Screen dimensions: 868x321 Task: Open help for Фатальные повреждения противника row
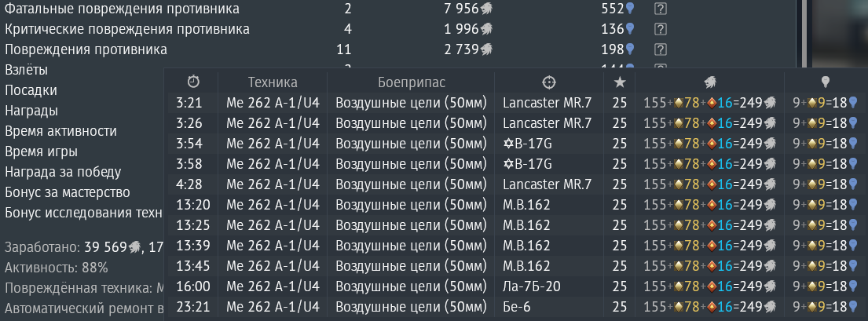tap(660, 9)
